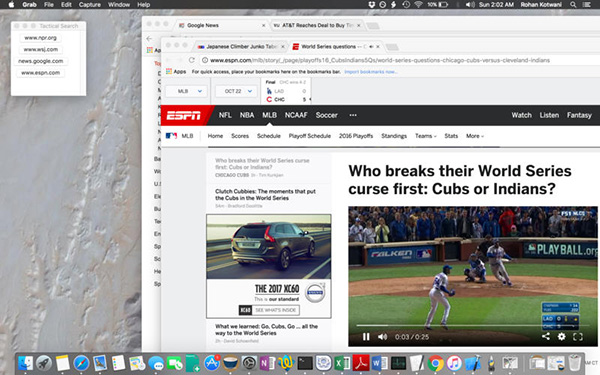Click the ESPN logo
Viewport: 600px width, 375px height.
(184, 115)
